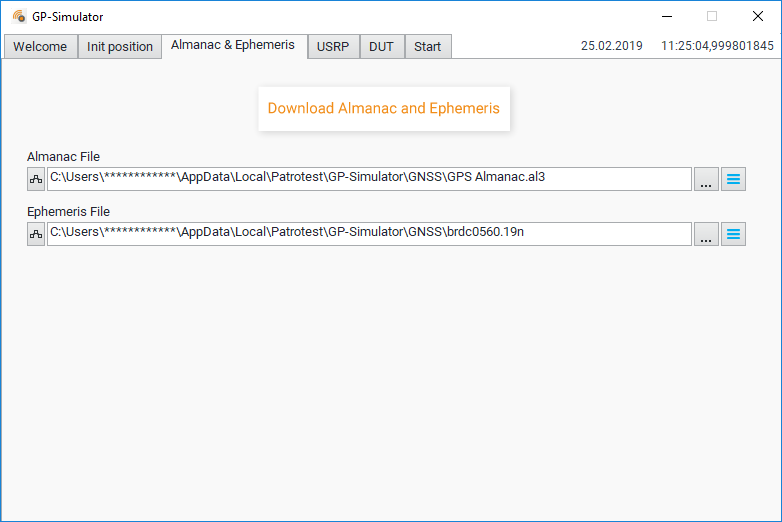Switch to the Start tab
The image size is (782, 522).
pyautogui.click(x=428, y=46)
